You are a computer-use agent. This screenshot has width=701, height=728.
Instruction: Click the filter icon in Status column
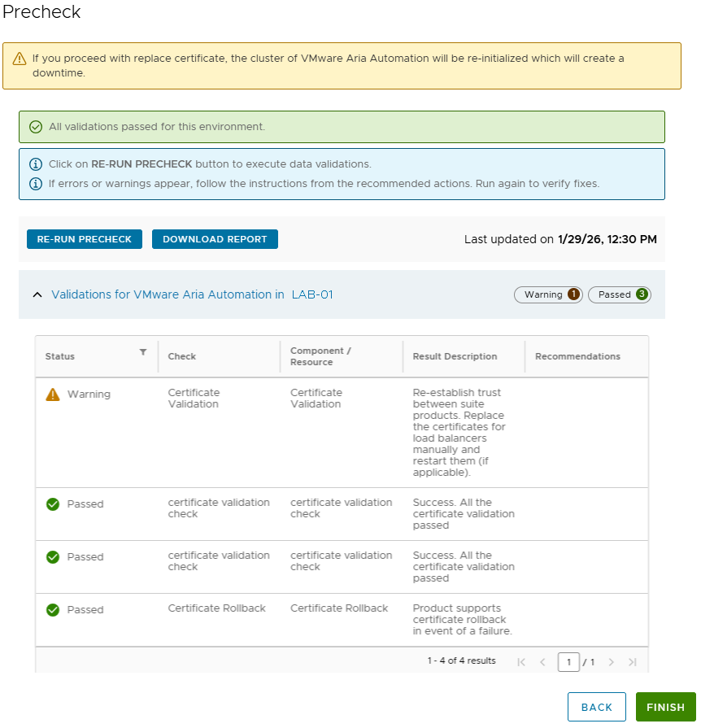tap(143, 352)
